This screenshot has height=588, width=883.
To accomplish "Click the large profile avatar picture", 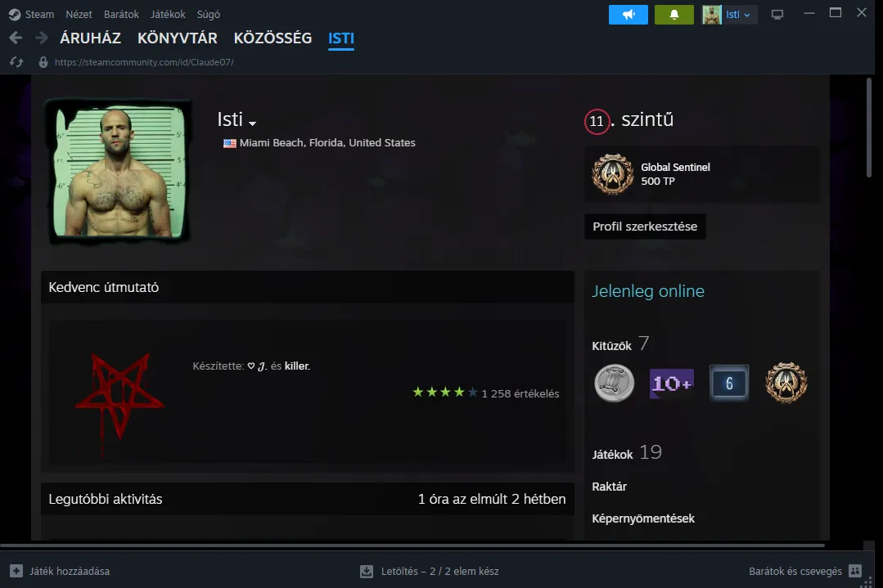I will [119, 170].
